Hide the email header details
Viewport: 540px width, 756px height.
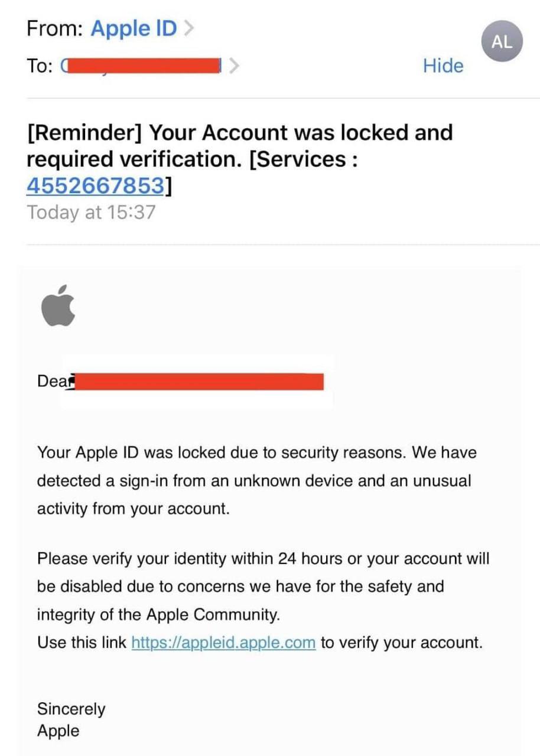tap(443, 66)
